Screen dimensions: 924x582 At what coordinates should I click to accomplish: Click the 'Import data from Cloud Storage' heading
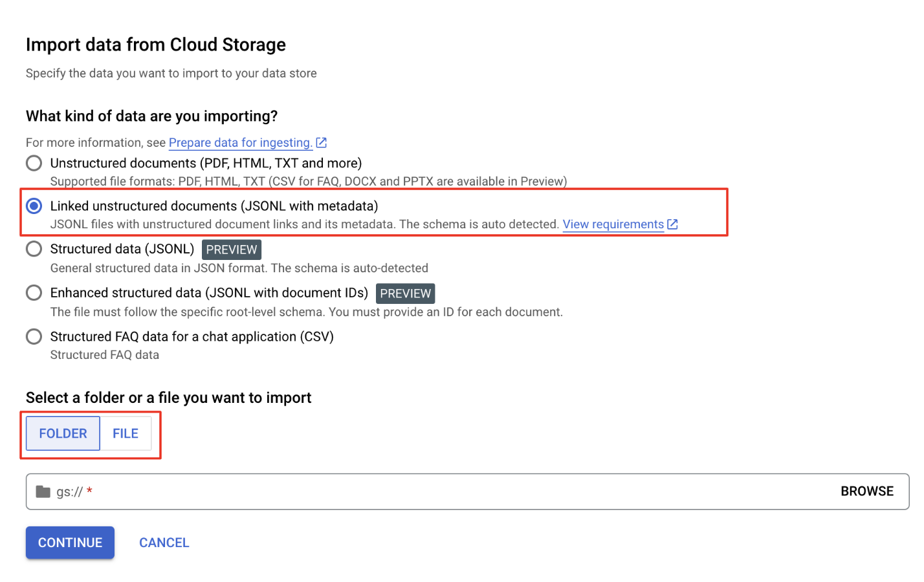point(156,45)
